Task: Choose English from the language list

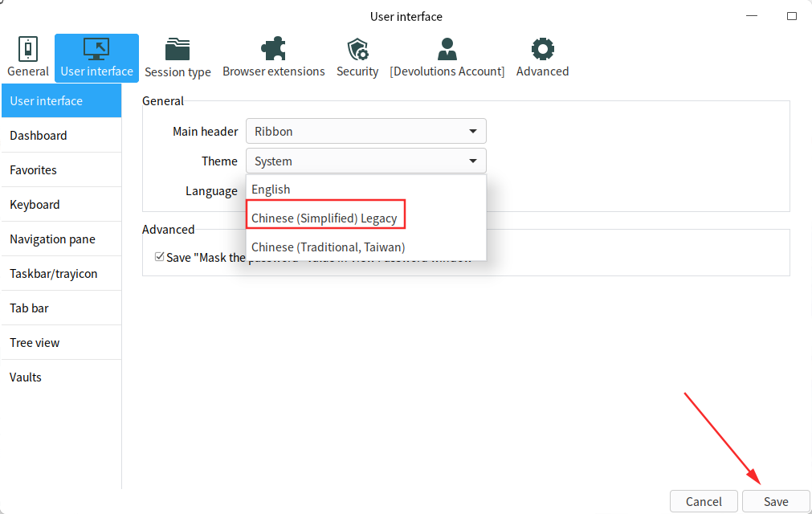Action: click(x=271, y=190)
